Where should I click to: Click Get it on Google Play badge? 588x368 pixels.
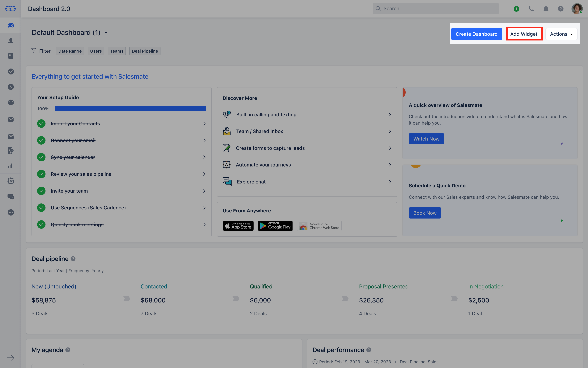pyautogui.click(x=275, y=226)
